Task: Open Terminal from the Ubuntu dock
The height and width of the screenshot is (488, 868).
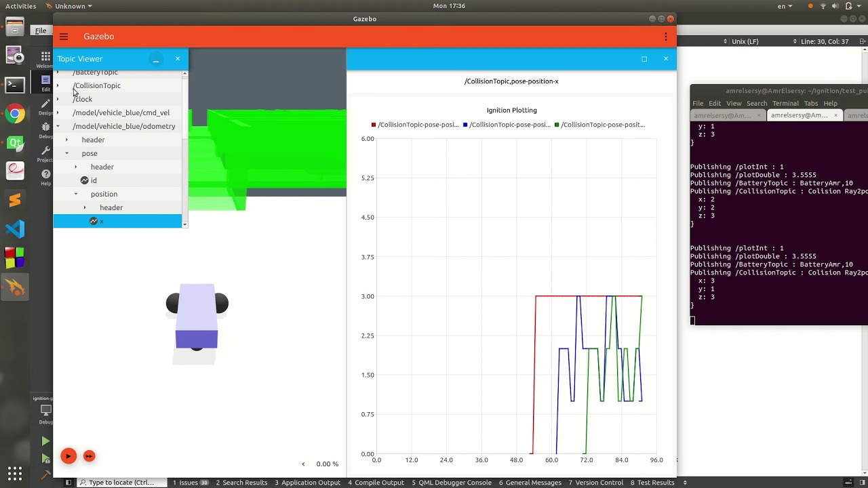Action: 15,85
